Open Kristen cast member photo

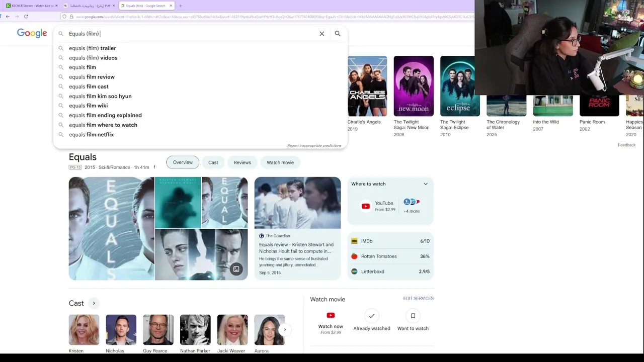click(x=84, y=330)
